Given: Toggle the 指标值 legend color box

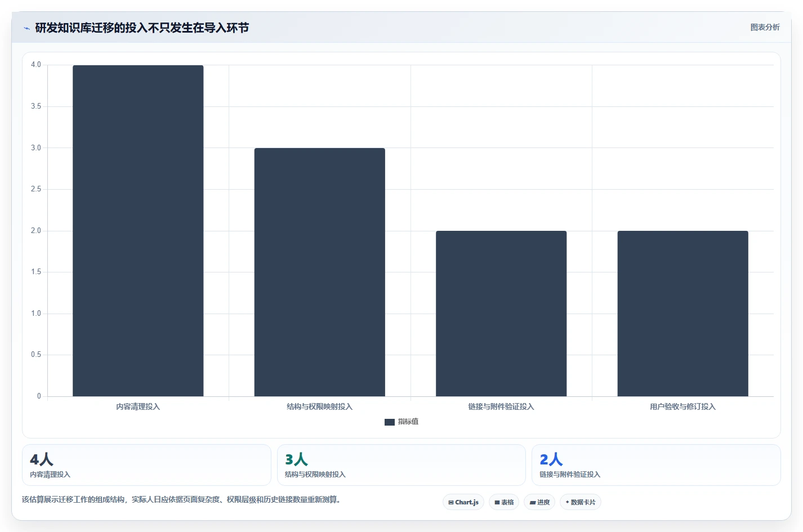Looking at the screenshot, I should click(x=390, y=422).
